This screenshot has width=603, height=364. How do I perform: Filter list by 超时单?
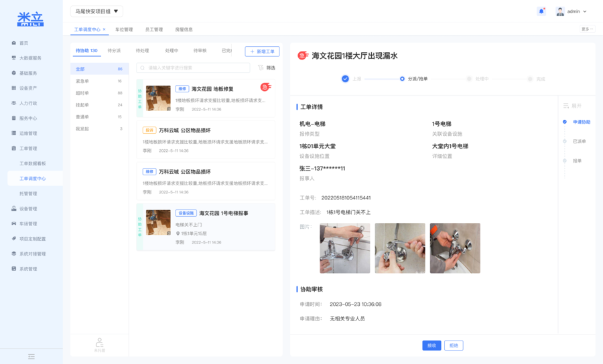pos(99,93)
